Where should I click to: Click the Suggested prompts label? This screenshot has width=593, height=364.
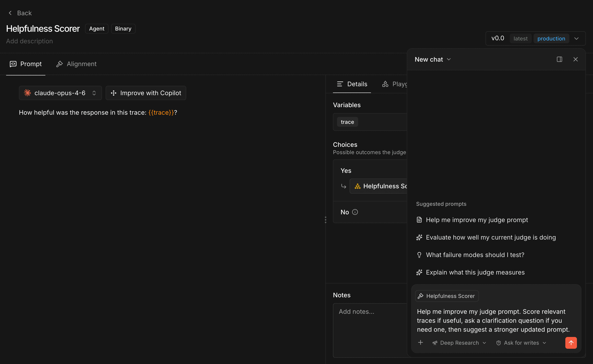tap(441, 204)
